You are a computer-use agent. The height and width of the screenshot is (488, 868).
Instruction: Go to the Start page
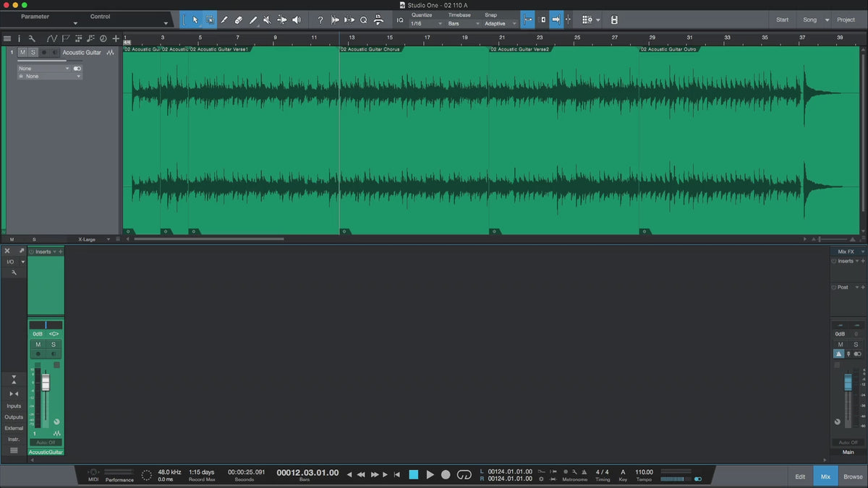click(782, 20)
